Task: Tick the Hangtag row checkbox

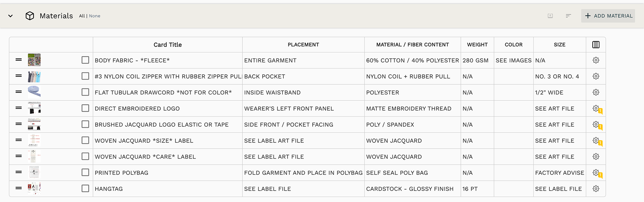Action: coord(85,189)
